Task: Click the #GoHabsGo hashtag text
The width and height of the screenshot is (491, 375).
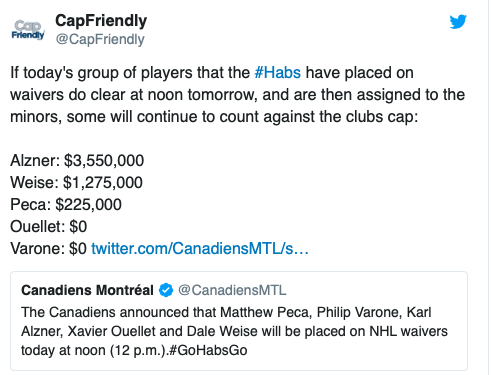Action: point(208,350)
